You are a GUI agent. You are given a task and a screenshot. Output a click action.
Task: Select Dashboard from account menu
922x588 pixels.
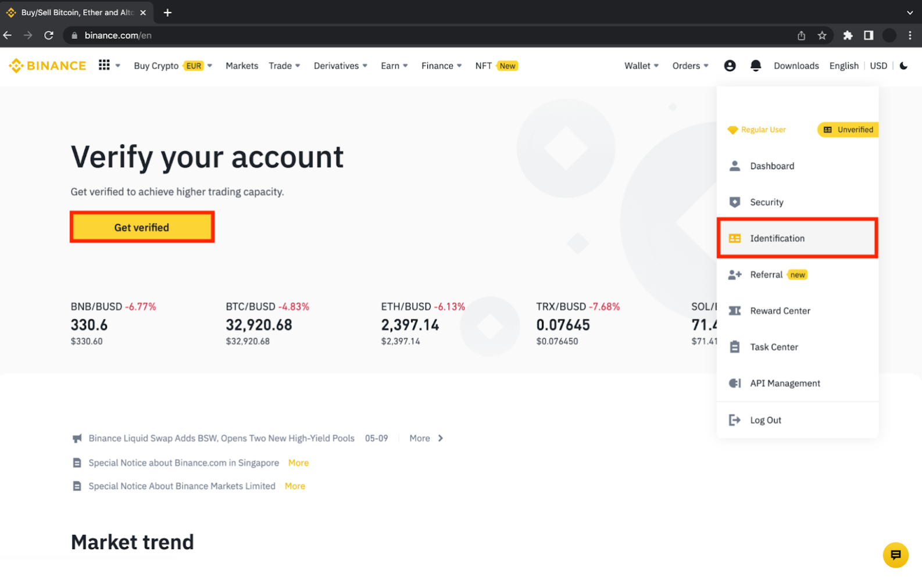pos(798,166)
